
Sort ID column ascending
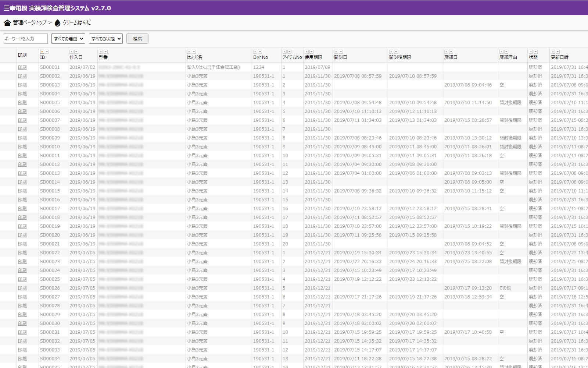(x=42, y=52)
